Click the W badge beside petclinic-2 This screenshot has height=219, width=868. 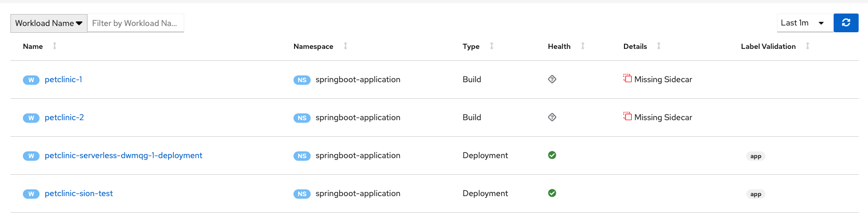pyautogui.click(x=31, y=118)
